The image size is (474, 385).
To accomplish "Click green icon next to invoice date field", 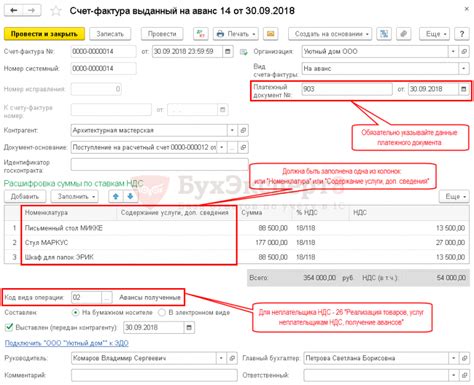I will 244,52.
